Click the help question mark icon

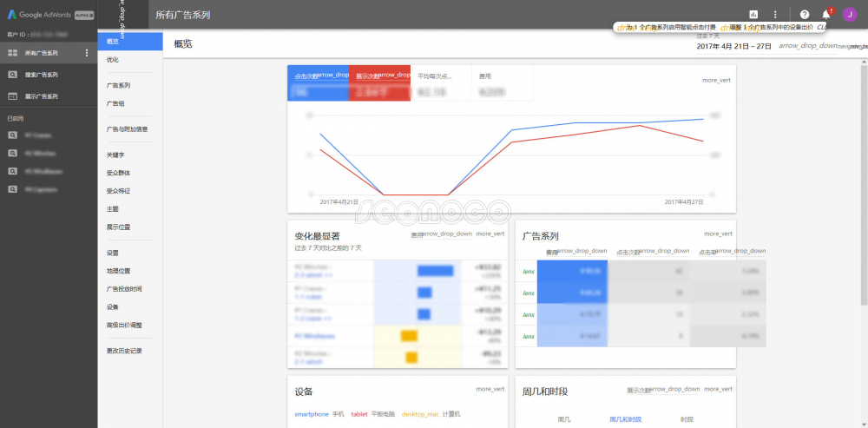[x=805, y=15]
